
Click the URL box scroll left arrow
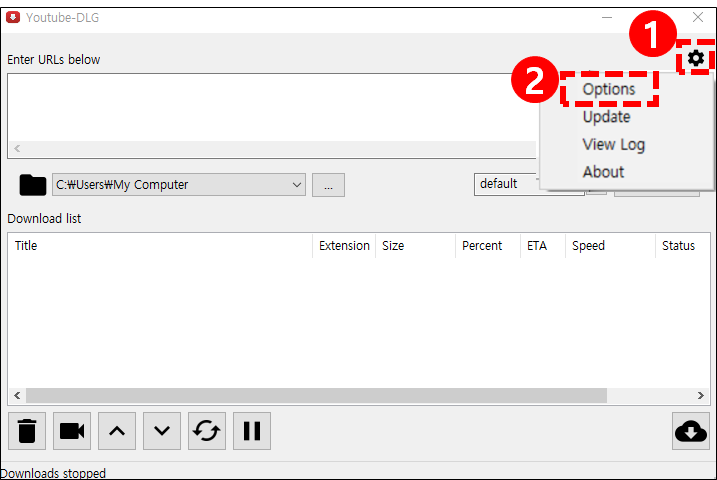pos(17,149)
